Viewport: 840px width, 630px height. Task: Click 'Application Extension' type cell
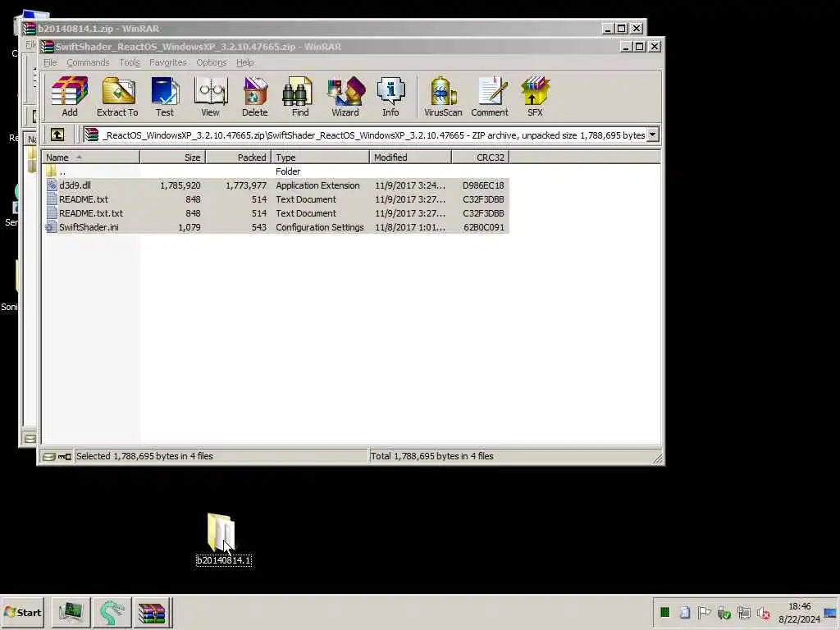(x=317, y=185)
